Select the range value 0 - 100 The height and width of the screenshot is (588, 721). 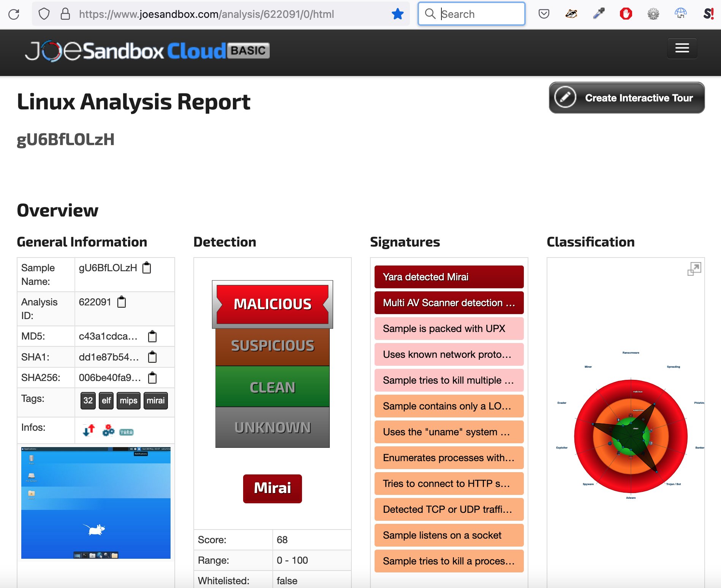click(292, 560)
